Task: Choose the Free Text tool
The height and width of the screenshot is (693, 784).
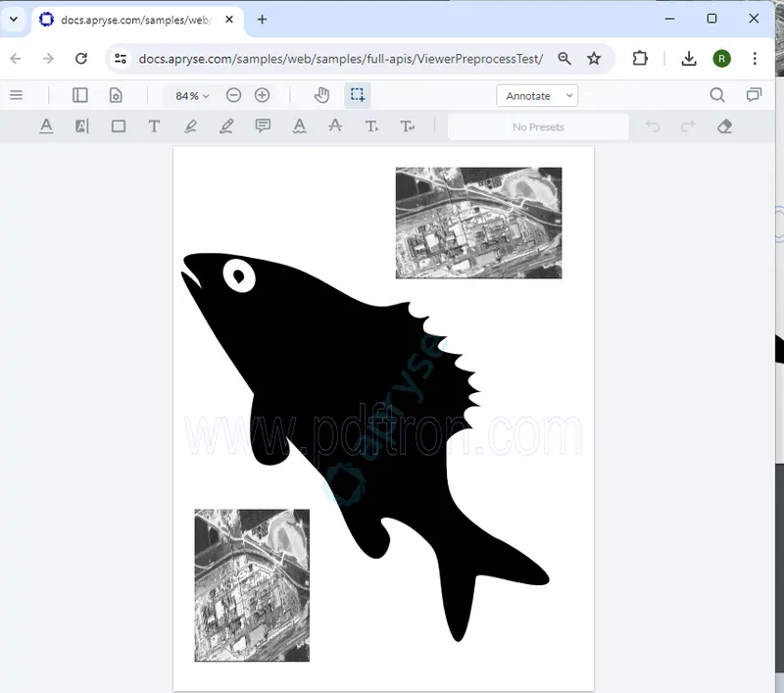Action: 154,125
